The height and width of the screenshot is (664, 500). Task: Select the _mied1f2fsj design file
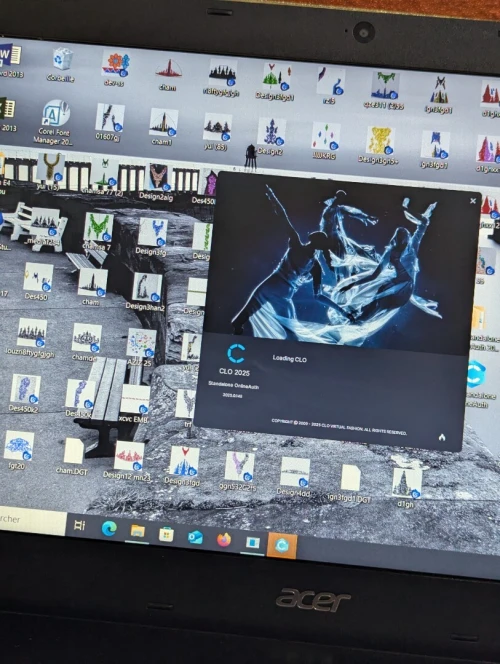click(43, 227)
